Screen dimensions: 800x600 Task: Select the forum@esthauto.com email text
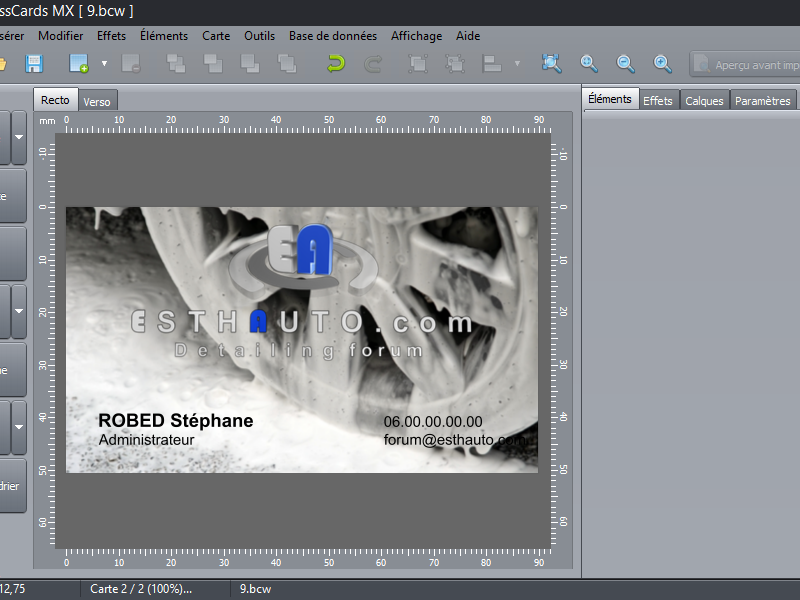click(x=454, y=440)
